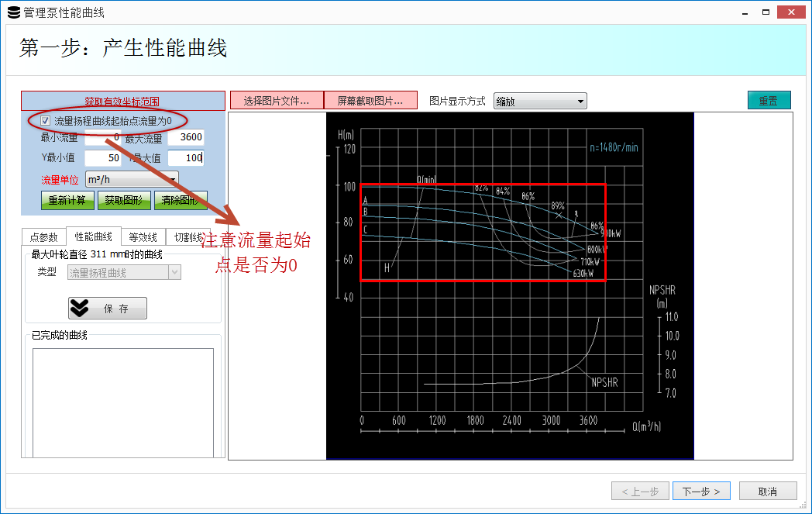Click the 获取有效坐标范围 button
812x514 pixels.
122,101
